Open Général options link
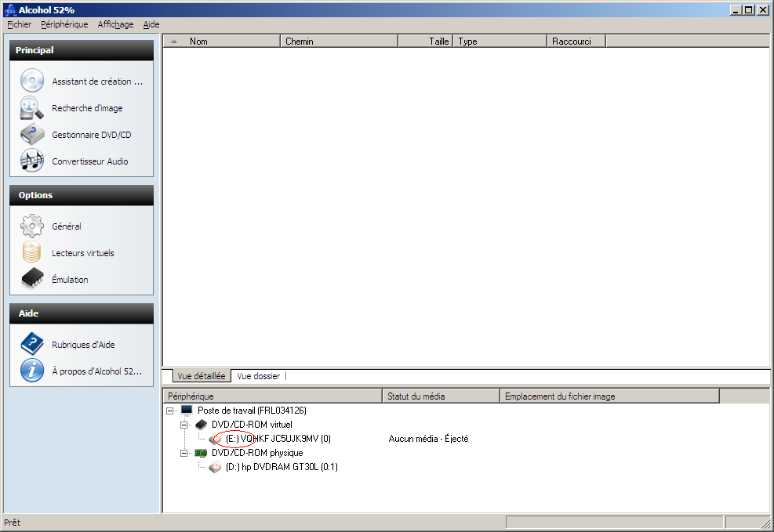The height and width of the screenshot is (532, 774). pyautogui.click(x=67, y=226)
